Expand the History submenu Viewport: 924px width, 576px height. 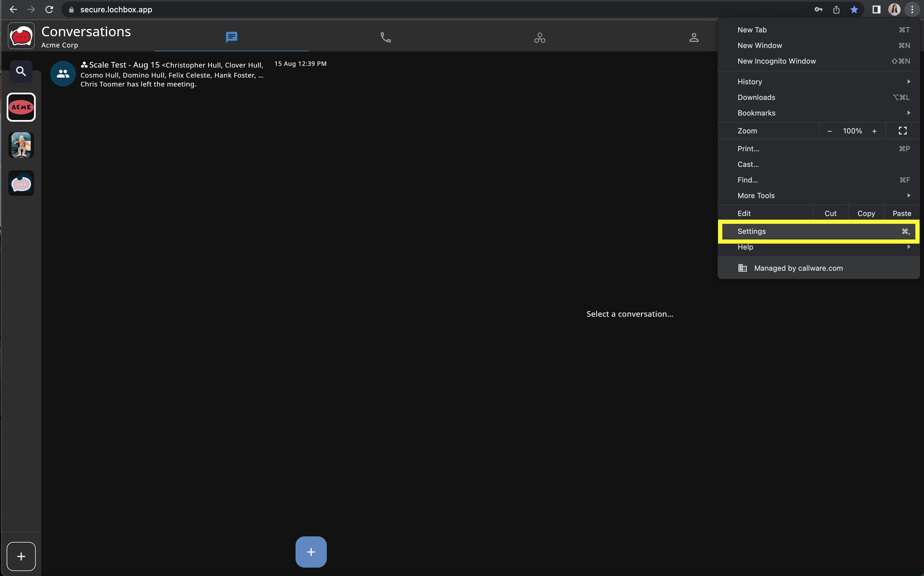tap(819, 81)
